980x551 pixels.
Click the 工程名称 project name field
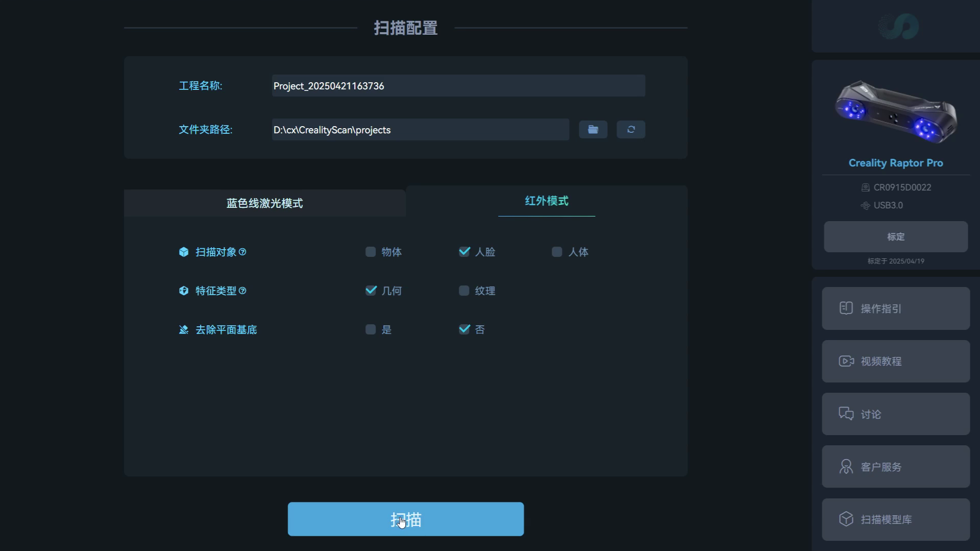click(458, 86)
